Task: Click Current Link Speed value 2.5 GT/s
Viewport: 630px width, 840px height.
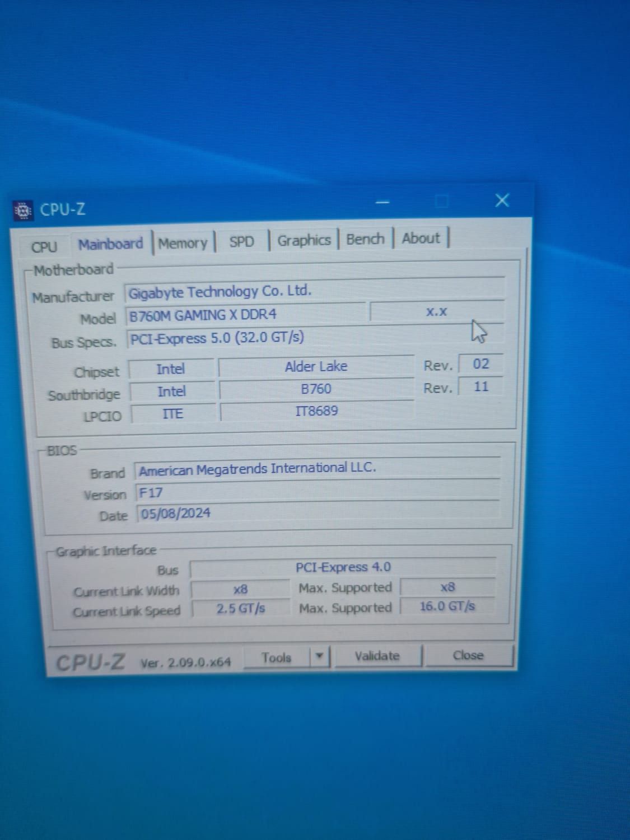Action: point(241,608)
